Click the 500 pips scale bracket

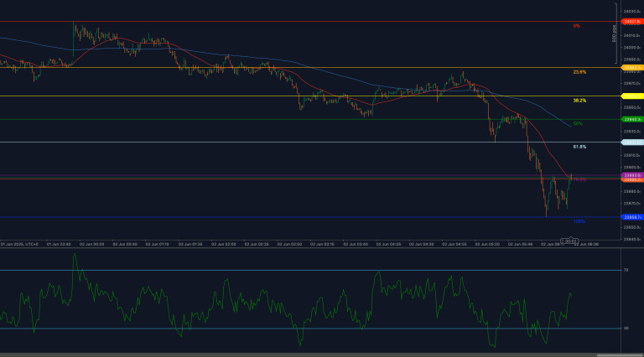(x=615, y=34)
